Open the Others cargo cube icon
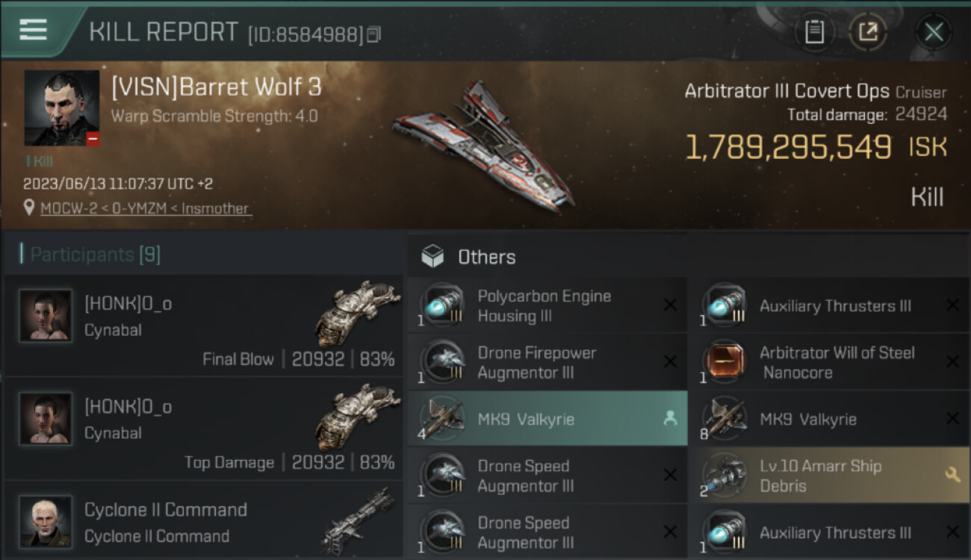The image size is (971, 560). [432, 257]
